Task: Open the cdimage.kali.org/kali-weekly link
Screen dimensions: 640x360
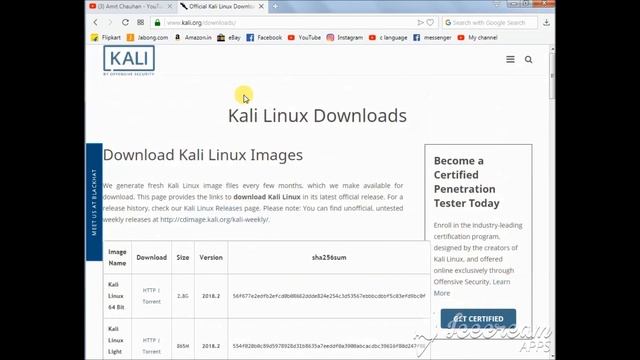Action: (215, 220)
